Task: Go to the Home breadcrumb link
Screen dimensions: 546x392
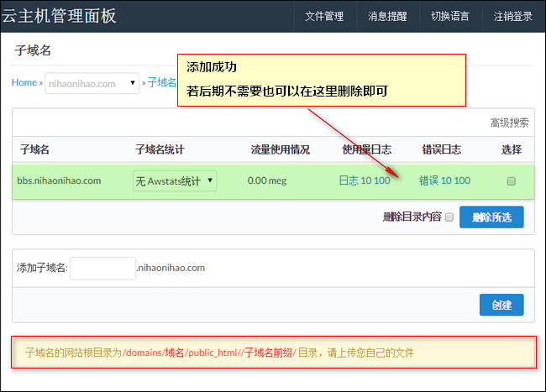Action: pyautogui.click(x=24, y=82)
